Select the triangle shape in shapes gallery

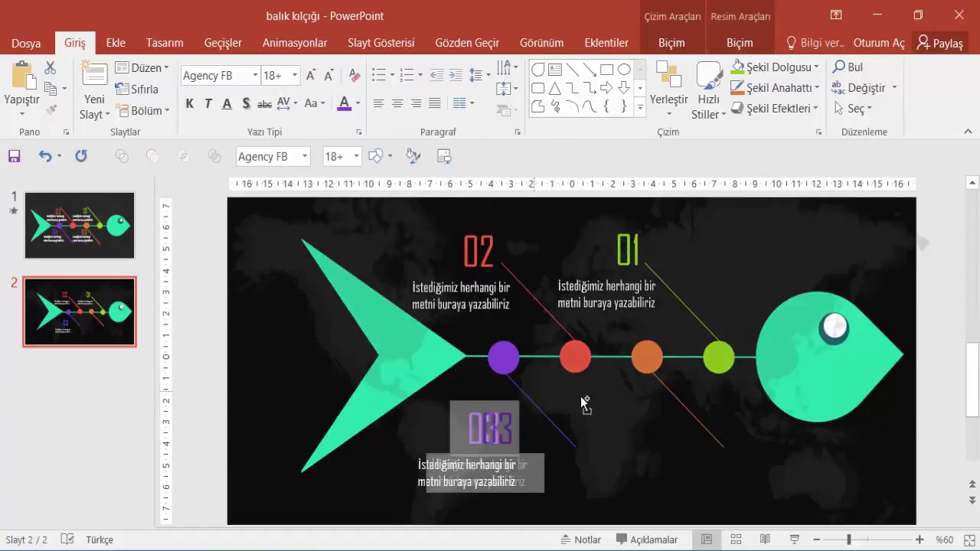555,88
